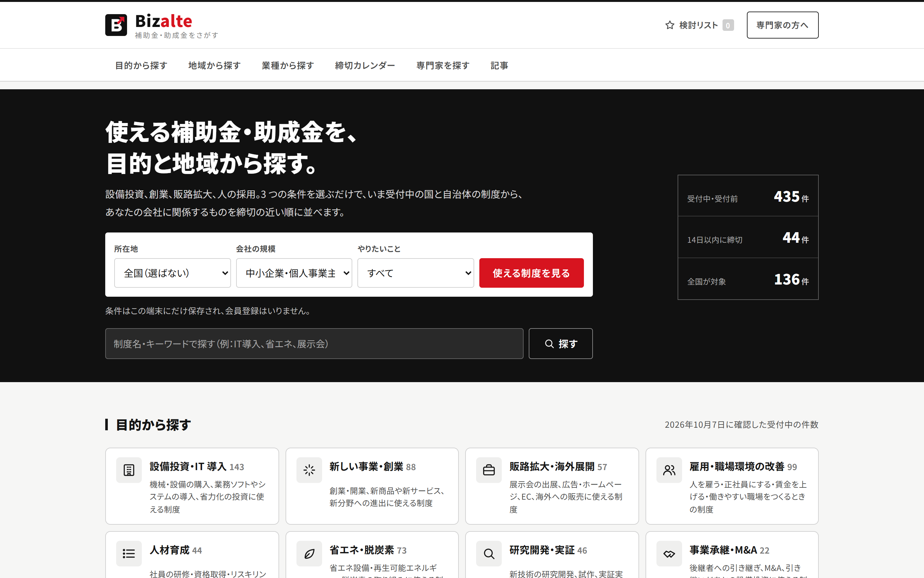Image resolution: width=924 pixels, height=578 pixels.
Task: Open 専門家を探す in the navigation
Action: [x=442, y=66]
